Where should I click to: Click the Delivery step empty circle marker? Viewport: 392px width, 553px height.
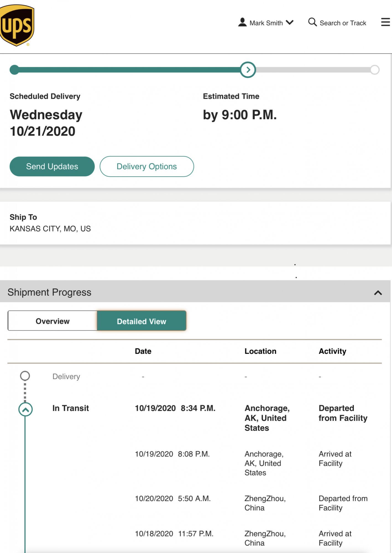click(x=25, y=376)
